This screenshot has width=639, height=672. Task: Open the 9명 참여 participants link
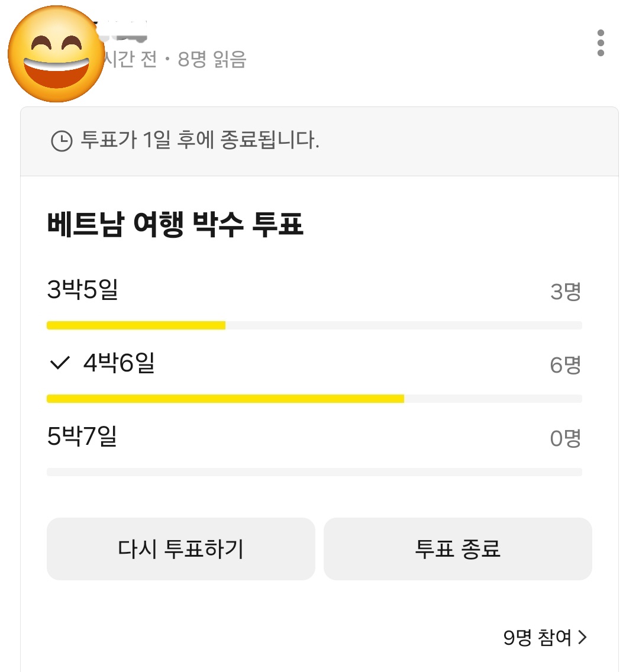tap(537, 637)
